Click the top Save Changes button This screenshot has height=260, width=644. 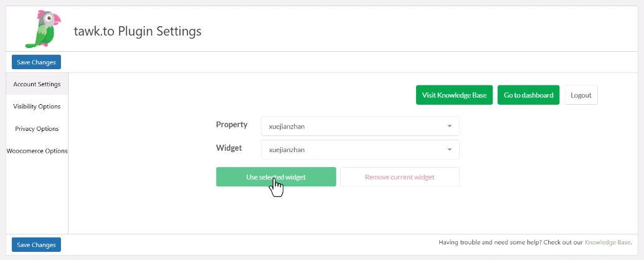tap(37, 62)
